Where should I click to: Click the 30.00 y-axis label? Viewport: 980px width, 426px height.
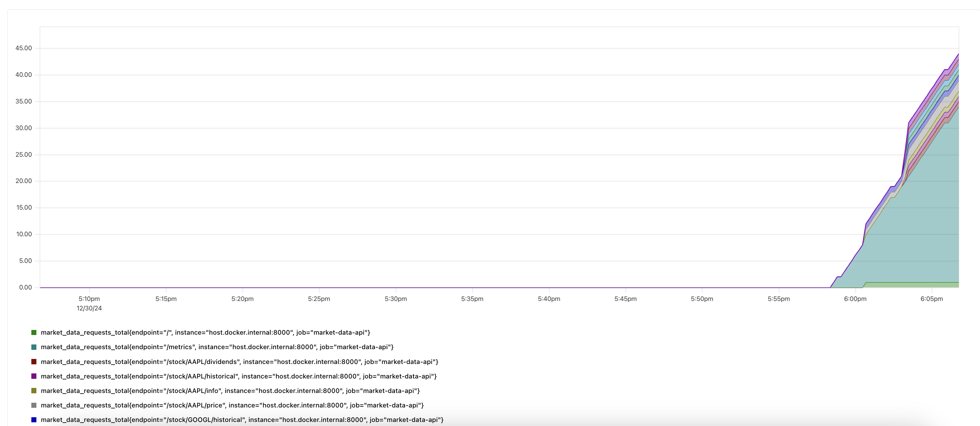point(24,128)
